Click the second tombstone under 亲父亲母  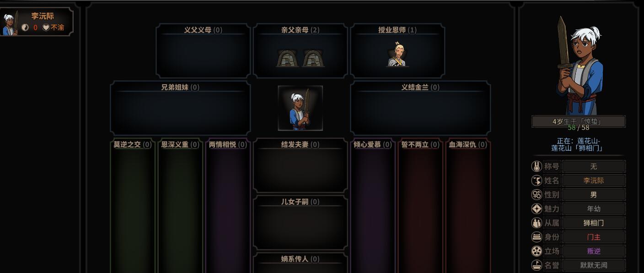313,58
